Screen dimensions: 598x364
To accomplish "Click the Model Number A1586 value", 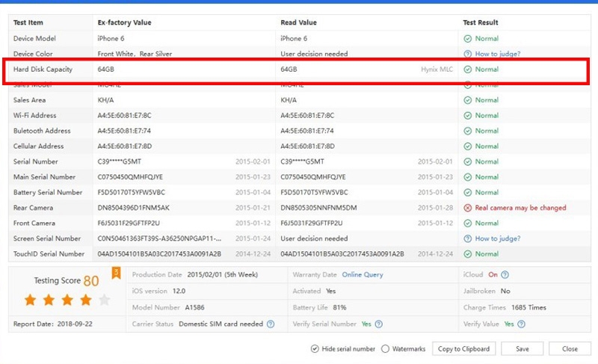I will coord(194,308).
